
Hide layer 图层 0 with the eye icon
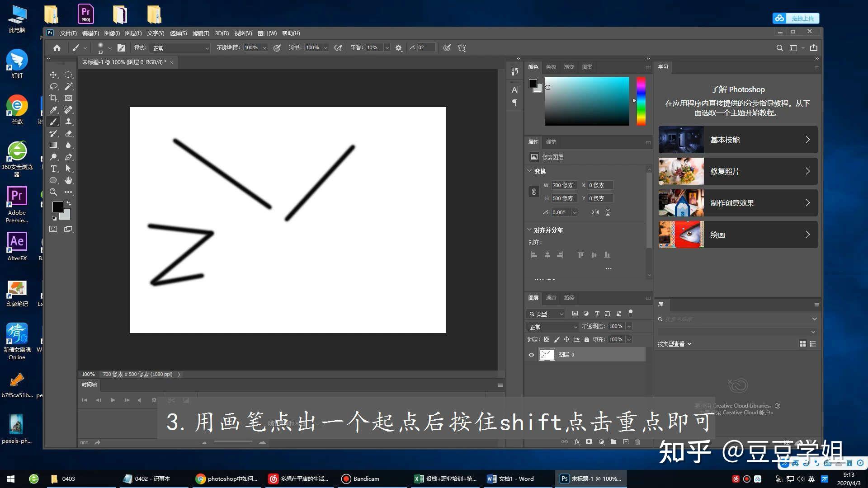531,355
